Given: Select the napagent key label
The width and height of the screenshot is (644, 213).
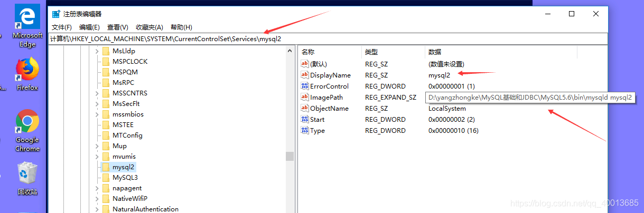Looking at the screenshot, I should (127, 188).
